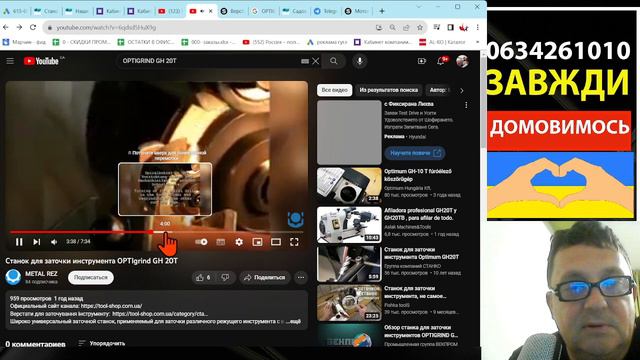Open the METAL REZ channel name link

pyautogui.click(x=41, y=273)
